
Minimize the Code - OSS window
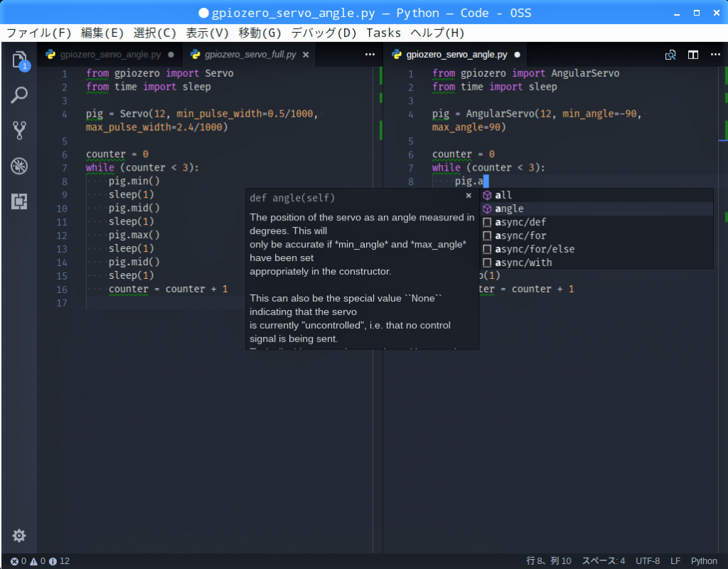tap(677, 13)
